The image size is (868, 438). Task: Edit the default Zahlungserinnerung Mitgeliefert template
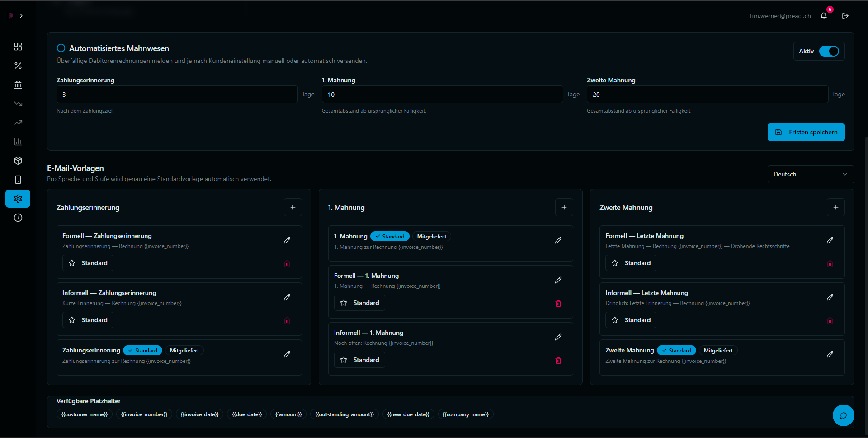(287, 354)
